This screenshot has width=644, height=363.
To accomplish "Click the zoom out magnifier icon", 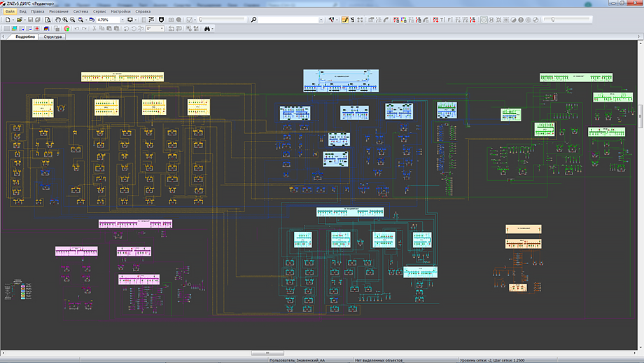I will click(x=73, y=20).
